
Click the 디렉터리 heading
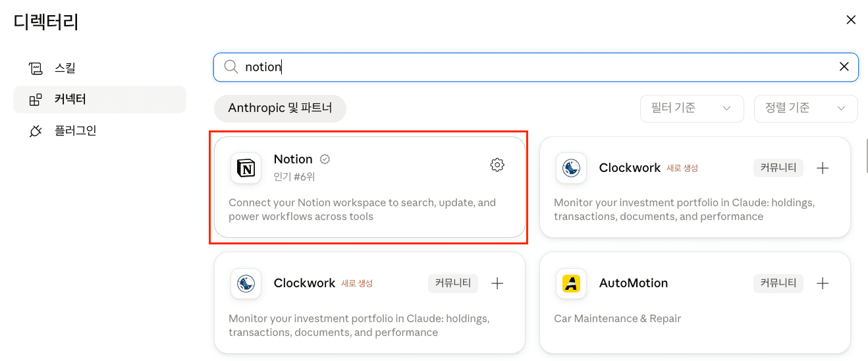pyautogui.click(x=46, y=22)
